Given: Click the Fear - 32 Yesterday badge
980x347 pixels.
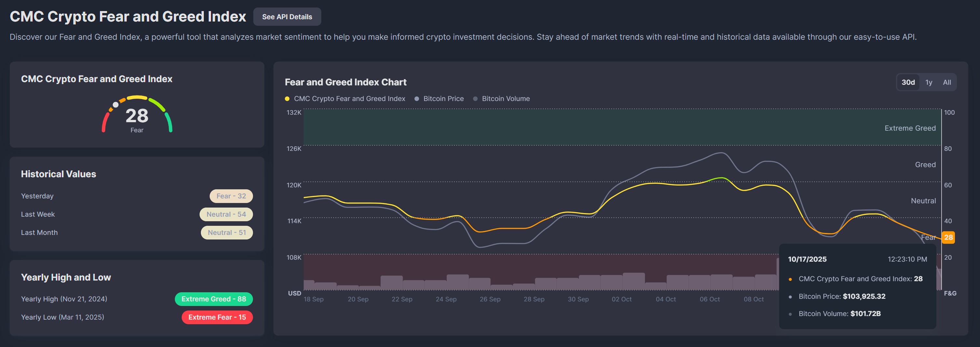Looking at the screenshot, I should [x=231, y=196].
